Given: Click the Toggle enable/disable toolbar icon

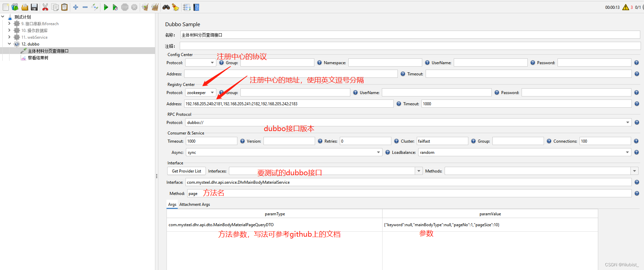Looking at the screenshot, I should point(95,7).
